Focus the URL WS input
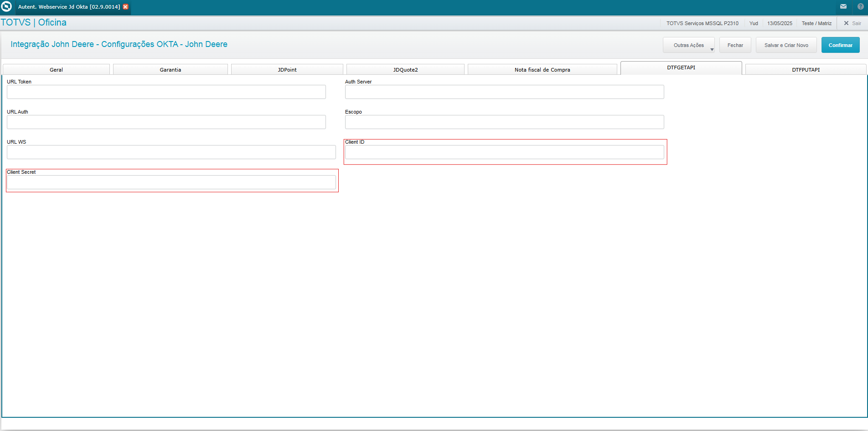Viewport: 868px width, 431px height. [171, 152]
